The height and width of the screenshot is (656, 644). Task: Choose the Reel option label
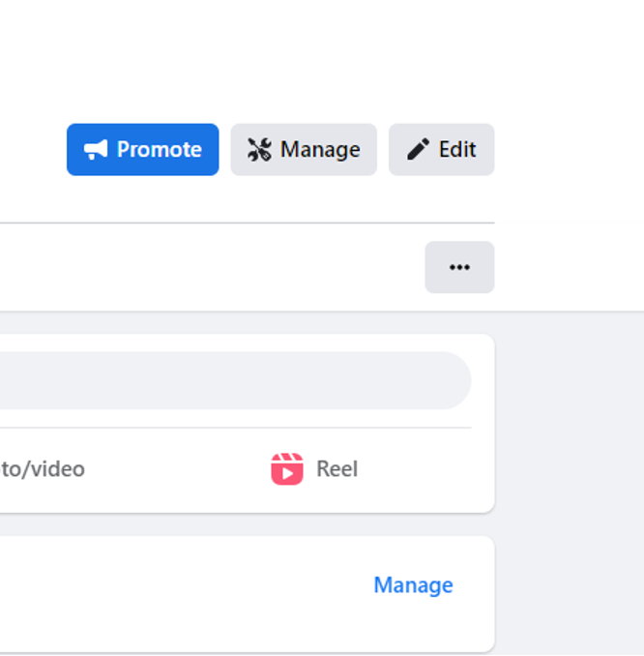pos(337,469)
